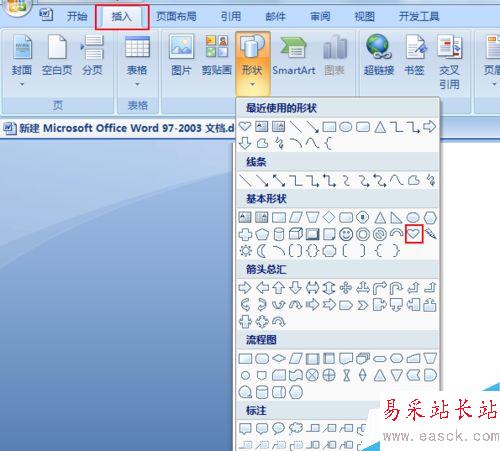This screenshot has width=500, height=451.
Task: Choose the donut ring shape
Action: pos(363,234)
